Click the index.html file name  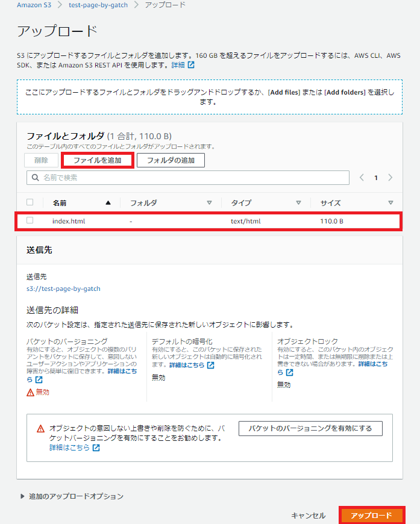click(x=69, y=221)
